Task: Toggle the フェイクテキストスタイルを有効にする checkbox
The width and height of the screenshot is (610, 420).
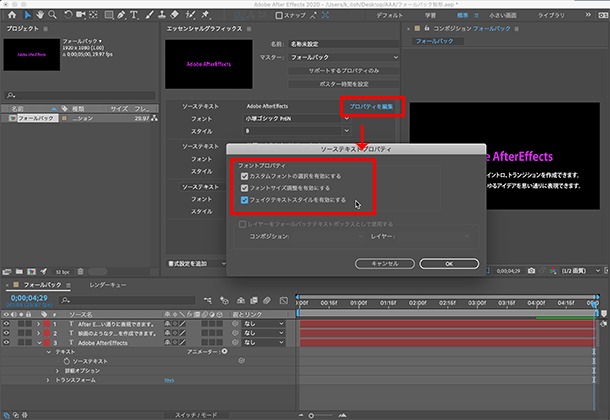Action: coord(244,200)
